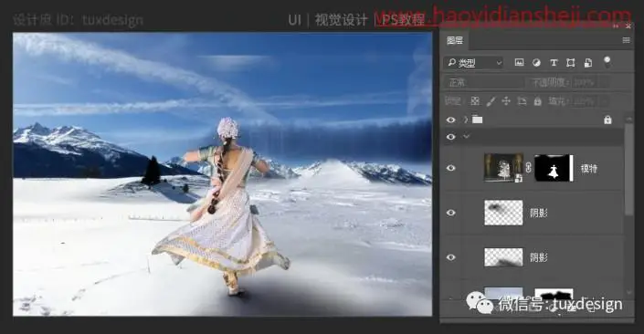Expand the collapsed folder group arrow

[466, 120]
